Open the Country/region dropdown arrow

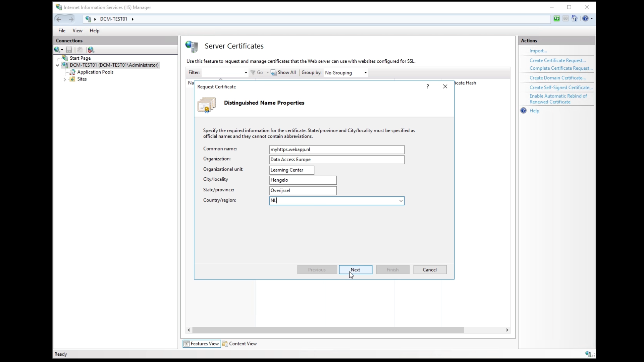(401, 201)
